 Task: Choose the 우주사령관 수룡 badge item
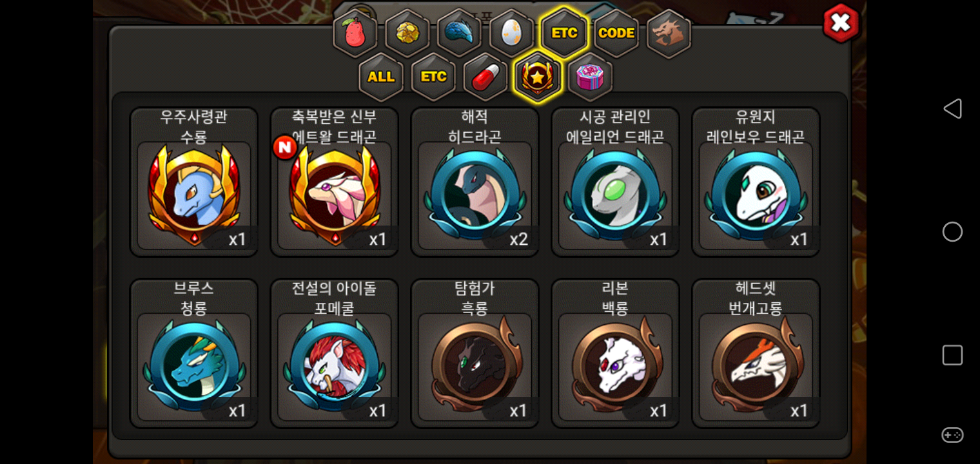[x=194, y=182]
